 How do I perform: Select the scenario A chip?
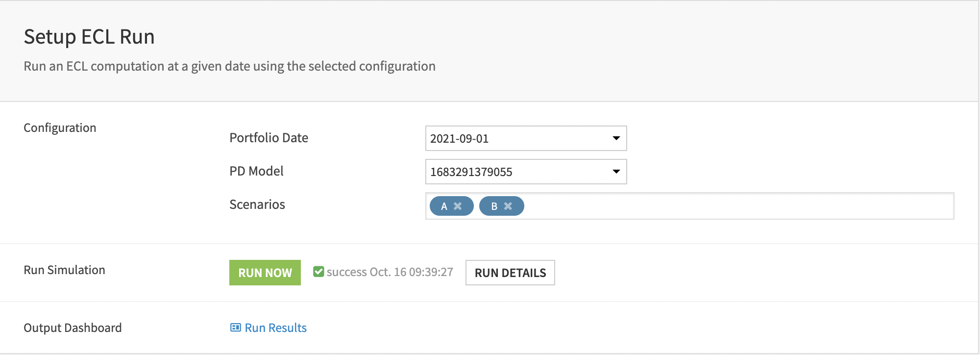(444, 206)
